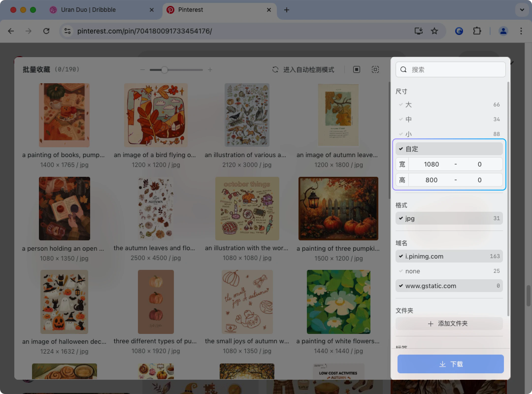This screenshot has width=532, height=394.
Task: Open the Extensions puzzle icon
Action: tap(477, 31)
